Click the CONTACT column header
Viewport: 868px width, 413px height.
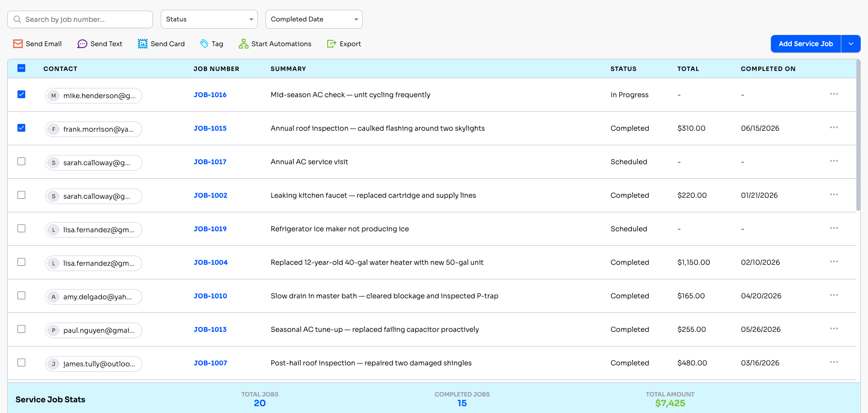[60, 69]
